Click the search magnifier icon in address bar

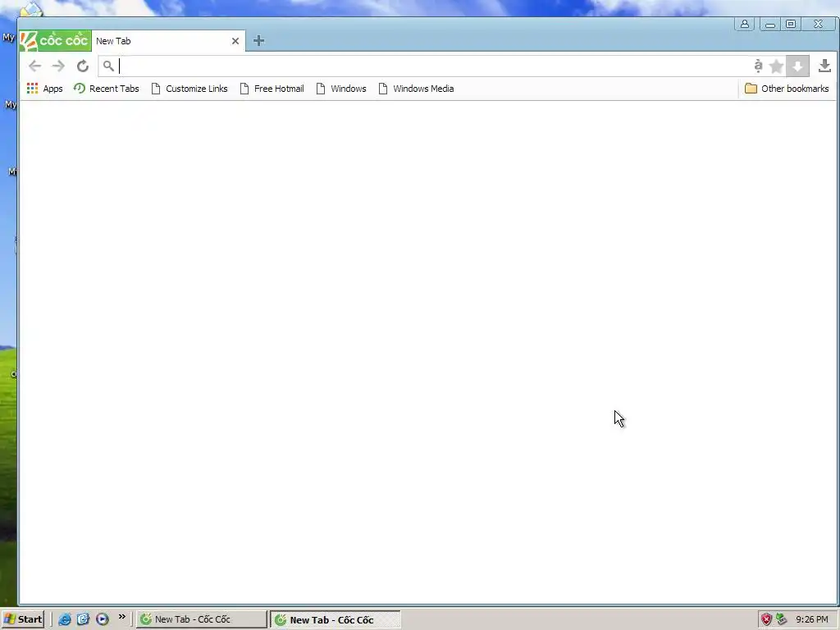108,66
